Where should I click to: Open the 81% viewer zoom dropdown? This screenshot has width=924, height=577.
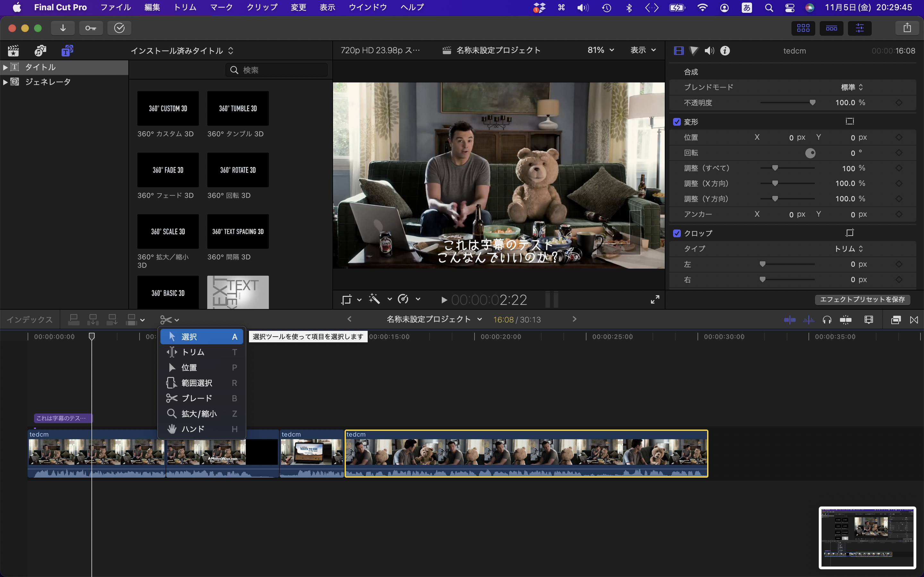pos(601,50)
